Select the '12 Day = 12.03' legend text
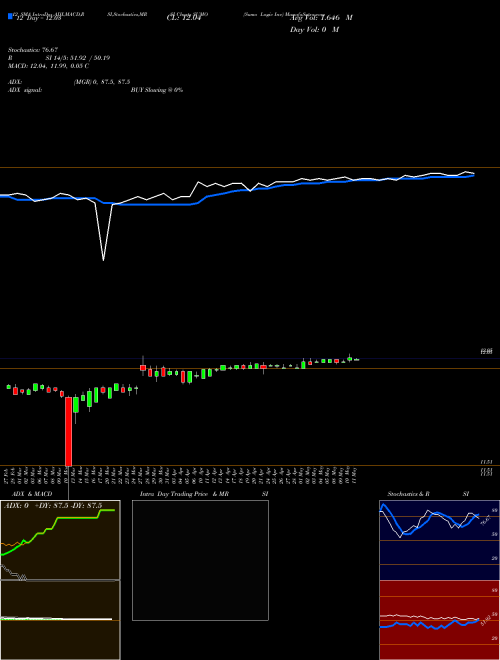This screenshot has height=660, width=500. coord(39,18)
